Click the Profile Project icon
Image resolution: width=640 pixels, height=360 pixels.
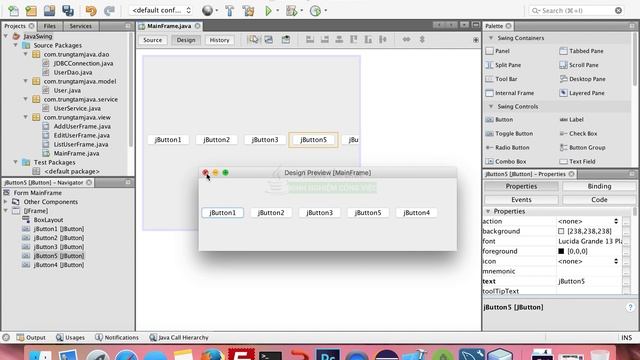(x=316, y=11)
